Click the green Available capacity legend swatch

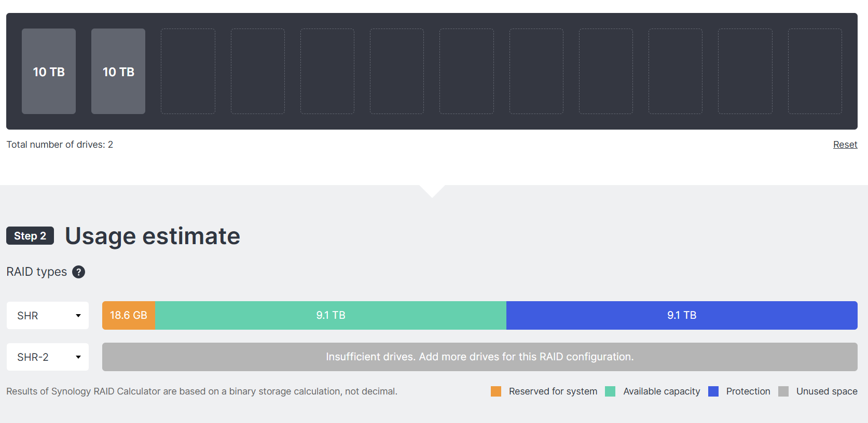click(x=610, y=391)
